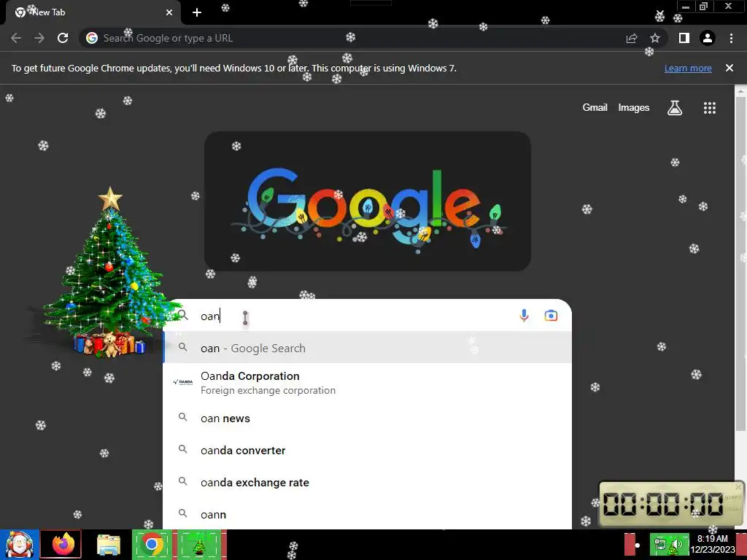Open the Christmas tree app in taskbar
Viewport: 747px width, 560px height.
point(199,545)
